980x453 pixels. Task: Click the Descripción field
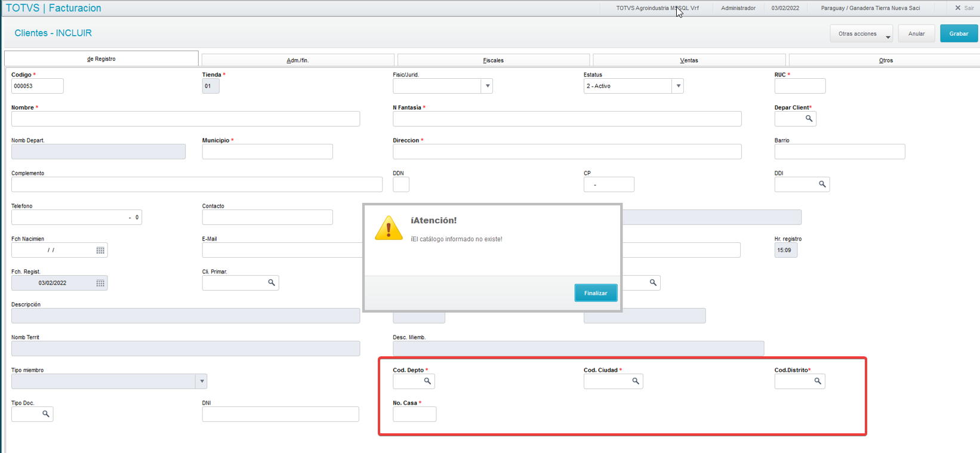[186, 316]
